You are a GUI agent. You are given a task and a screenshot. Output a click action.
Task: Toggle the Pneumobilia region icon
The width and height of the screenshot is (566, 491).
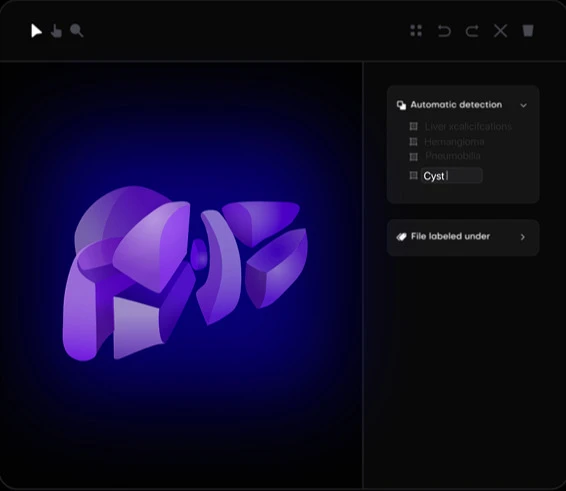click(414, 157)
